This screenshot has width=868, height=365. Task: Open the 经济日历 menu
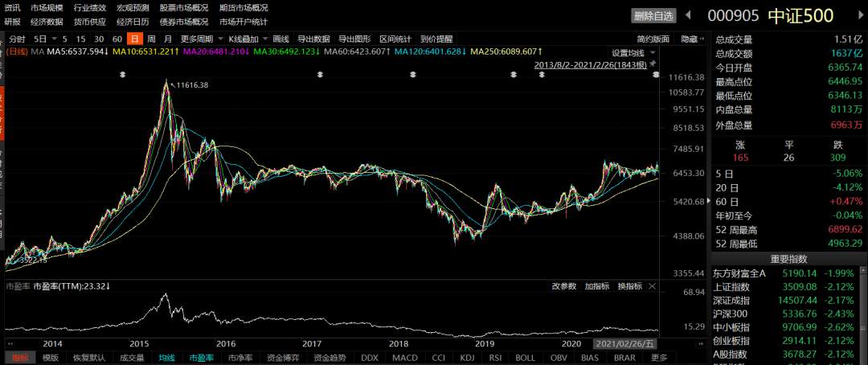coord(133,23)
